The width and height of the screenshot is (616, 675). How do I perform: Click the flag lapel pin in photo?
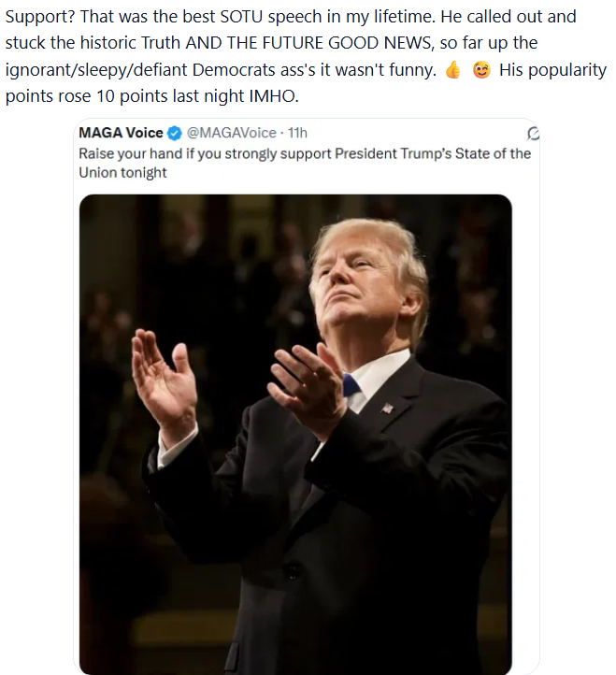pyautogui.click(x=387, y=408)
